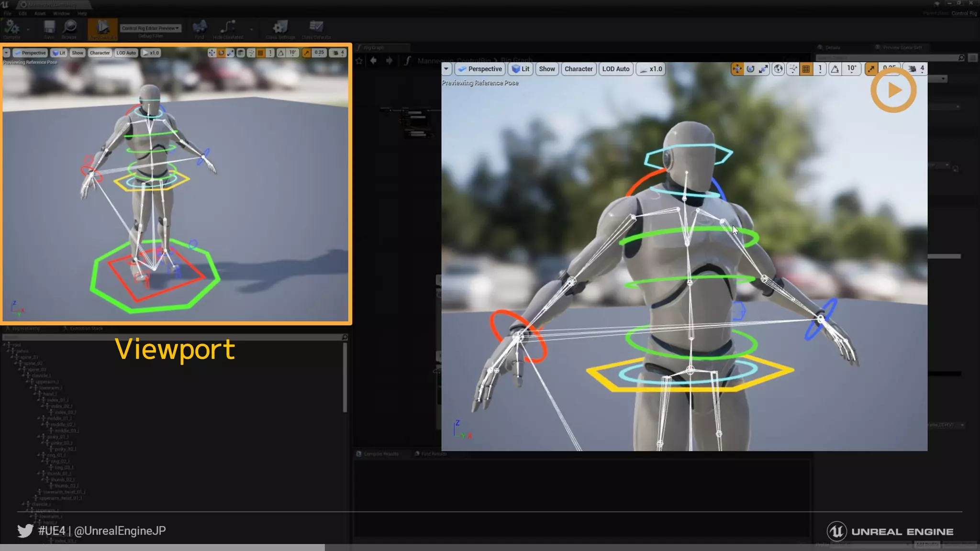Open the Edit menu
This screenshot has width=980, height=551.
(x=22, y=13)
